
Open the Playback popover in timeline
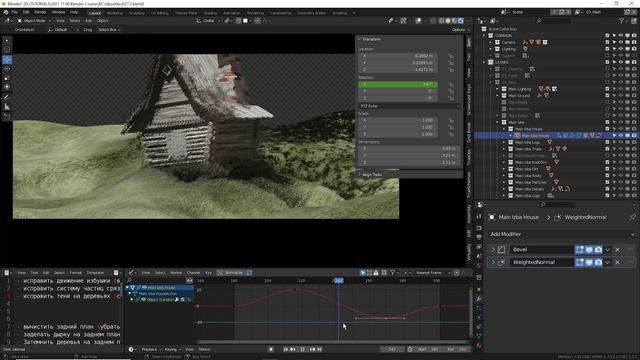point(151,349)
